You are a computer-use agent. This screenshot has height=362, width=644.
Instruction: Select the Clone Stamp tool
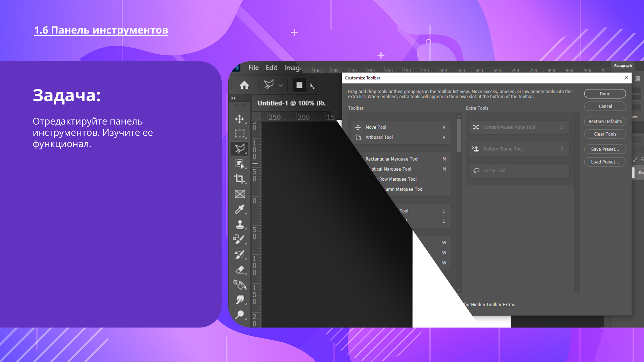[239, 224]
